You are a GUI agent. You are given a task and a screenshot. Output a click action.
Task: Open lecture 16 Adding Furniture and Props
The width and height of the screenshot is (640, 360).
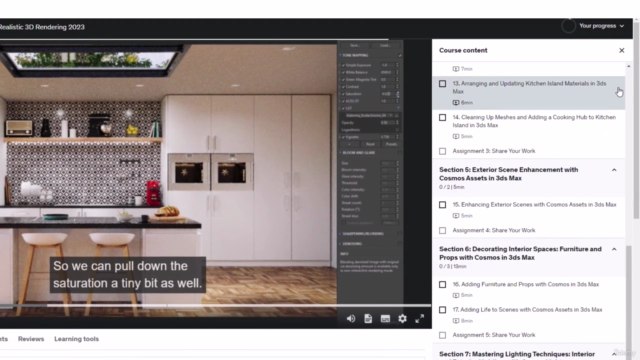[526, 284]
